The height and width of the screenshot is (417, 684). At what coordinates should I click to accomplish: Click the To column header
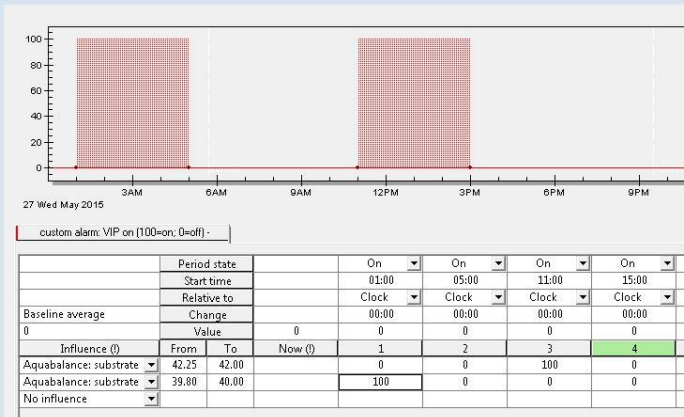pos(230,349)
